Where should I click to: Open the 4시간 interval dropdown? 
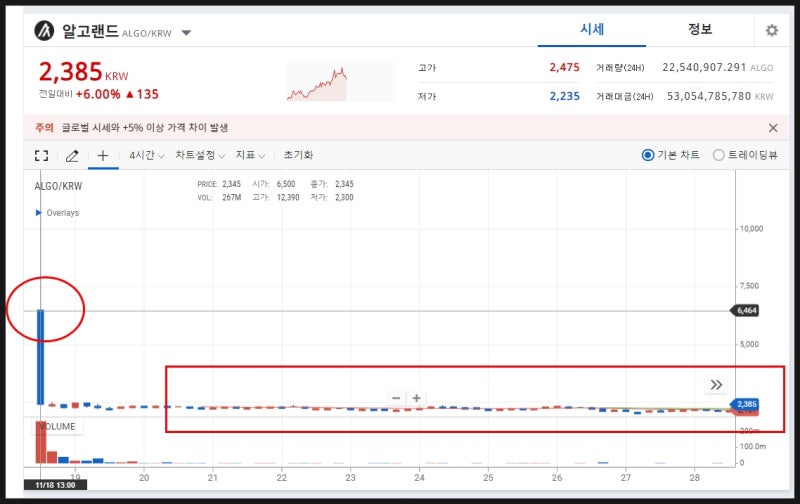point(146,155)
